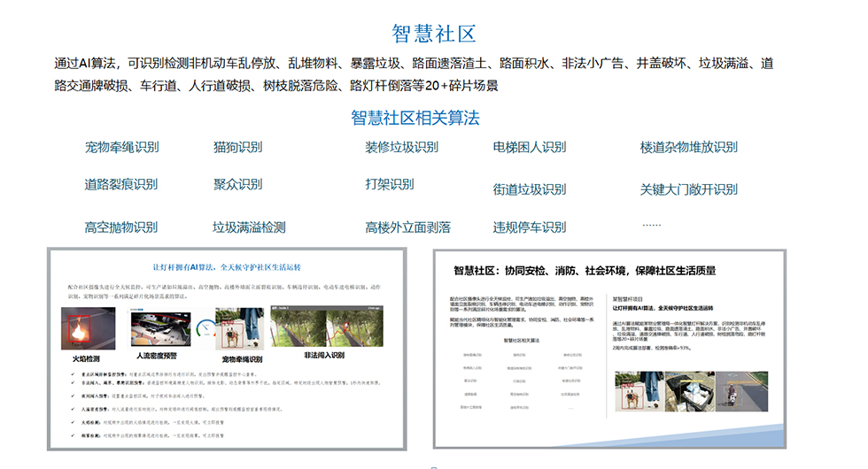Image resolution: width=868 pixels, height=469 pixels.
Task: Click the 智慧社区相关算法 subtitle heading
Action: 415,118
